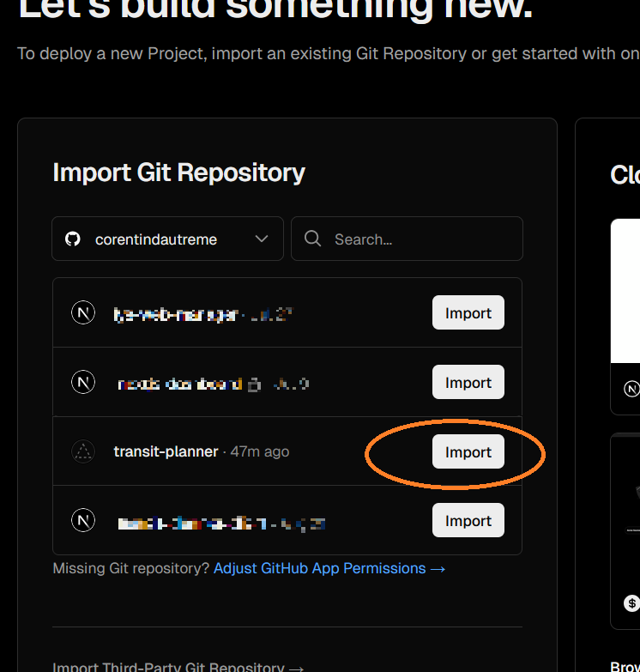Click the transit-planner repository name
640x672 pixels.
click(166, 451)
